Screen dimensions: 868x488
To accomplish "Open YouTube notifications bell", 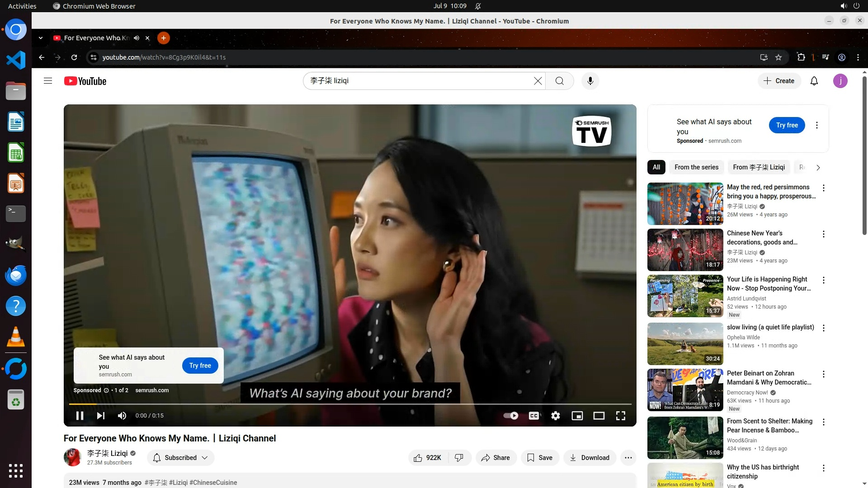I will pyautogui.click(x=814, y=81).
